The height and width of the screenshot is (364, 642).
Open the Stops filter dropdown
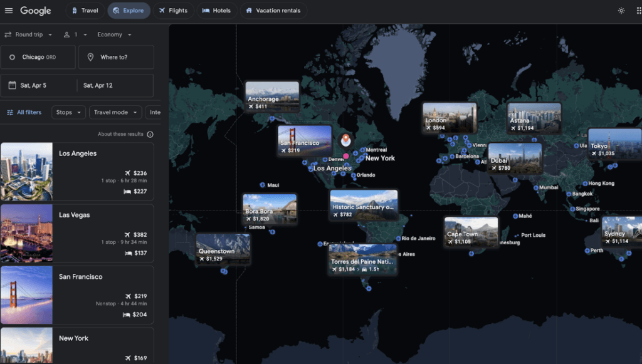[x=68, y=112]
